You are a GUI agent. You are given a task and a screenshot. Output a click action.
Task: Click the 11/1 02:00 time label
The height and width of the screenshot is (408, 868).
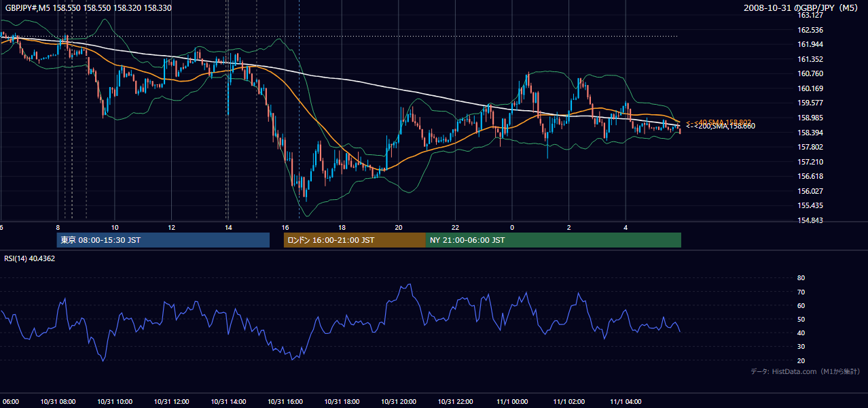pos(568,402)
